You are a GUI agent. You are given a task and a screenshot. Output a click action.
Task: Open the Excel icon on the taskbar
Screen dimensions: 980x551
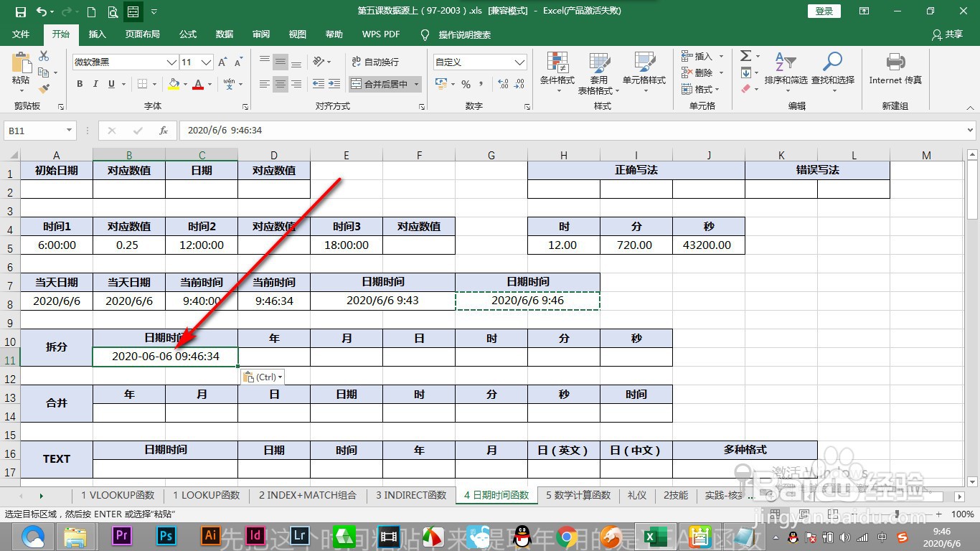[654, 536]
